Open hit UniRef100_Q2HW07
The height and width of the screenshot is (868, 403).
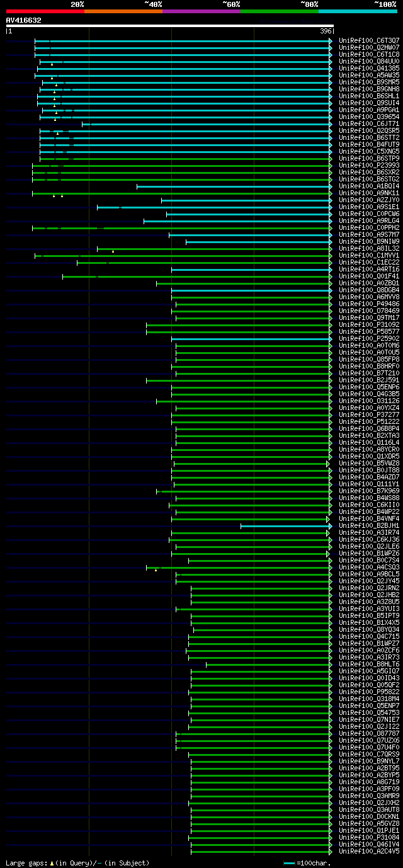pyautogui.click(x=369, y=47)
